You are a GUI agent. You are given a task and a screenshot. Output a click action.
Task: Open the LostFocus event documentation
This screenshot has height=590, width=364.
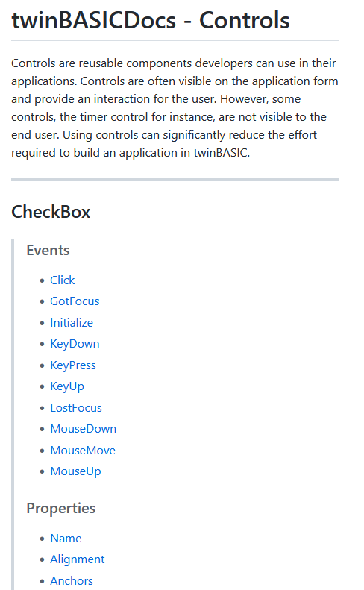tap(76, 407)
